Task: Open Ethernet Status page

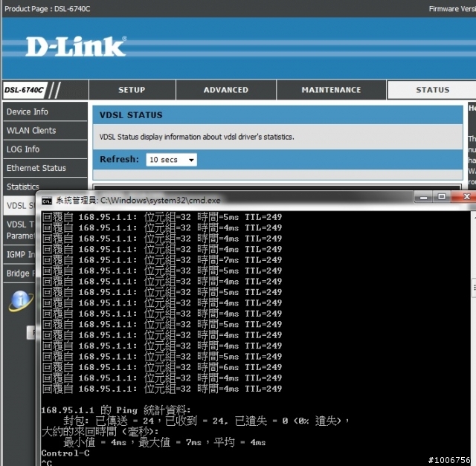Action: [x=45, y=168]
